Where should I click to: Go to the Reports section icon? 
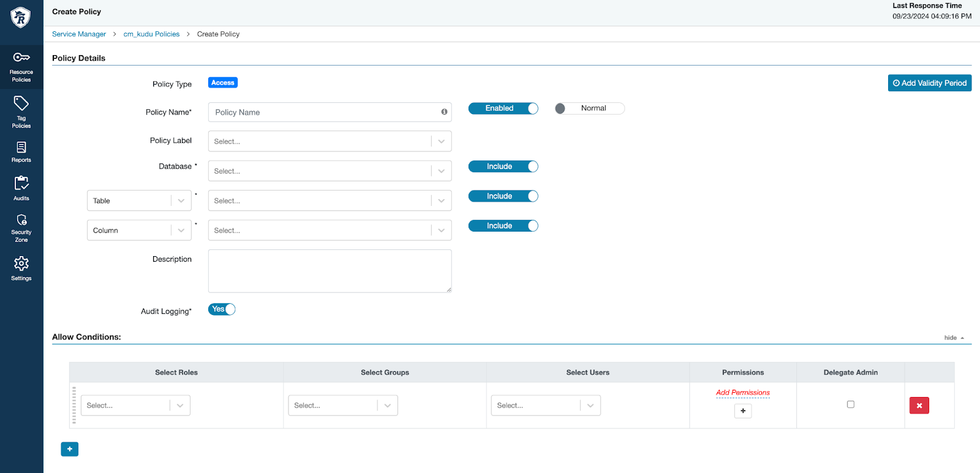(21, 151)
